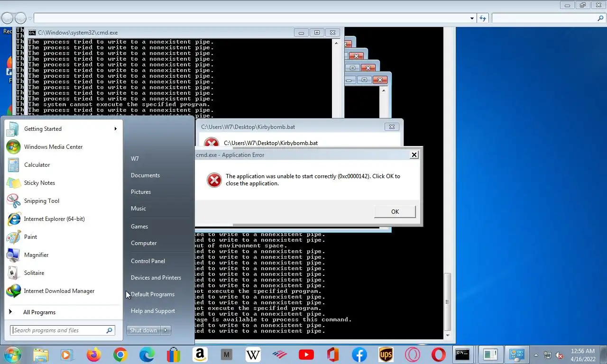Open Shut down options arrow
The height and width of the screenshot is (364, 607).
point(166,330)
